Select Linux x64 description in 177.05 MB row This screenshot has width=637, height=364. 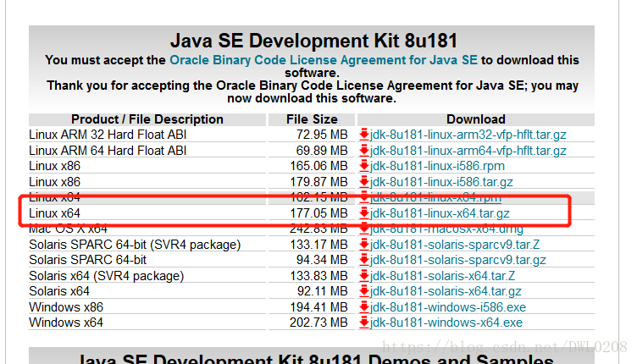(54, 213)
